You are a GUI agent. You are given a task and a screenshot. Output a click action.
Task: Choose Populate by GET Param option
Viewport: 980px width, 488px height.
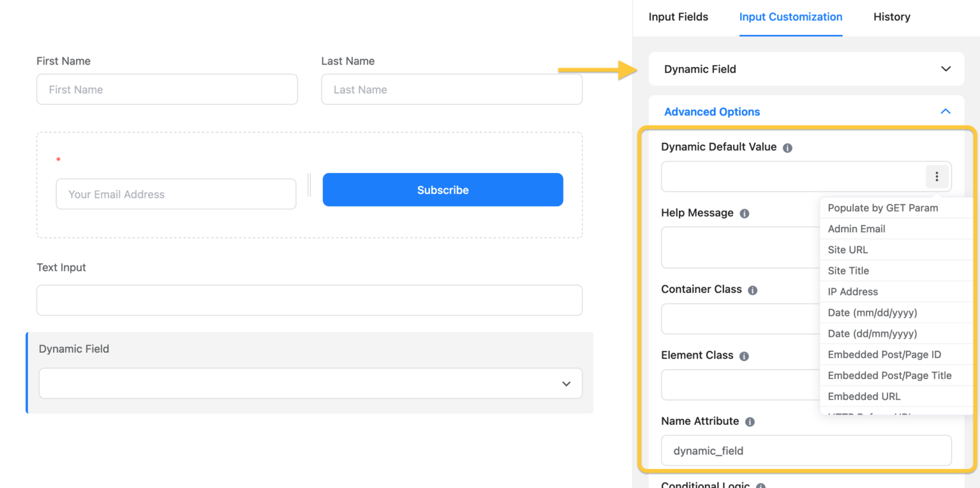point(882,208)
